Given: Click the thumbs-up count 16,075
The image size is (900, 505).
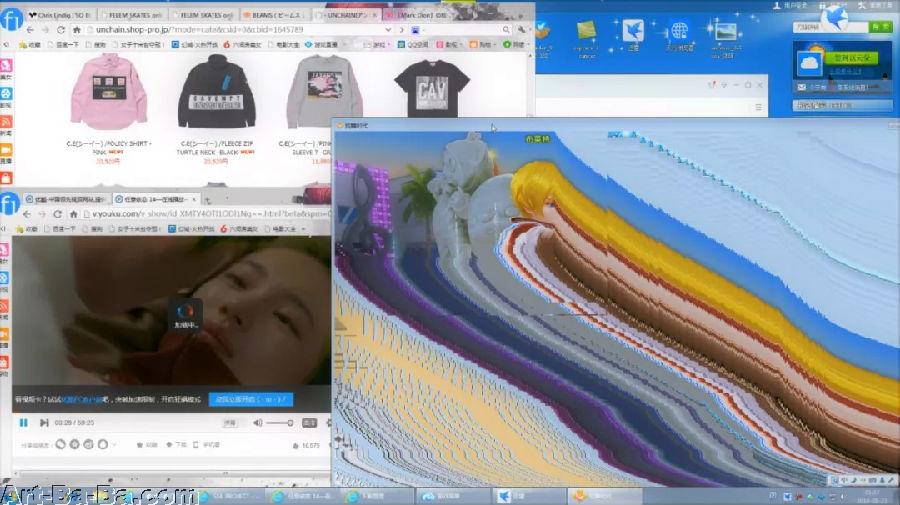Looking at the screenshot, I should [307, 445].
